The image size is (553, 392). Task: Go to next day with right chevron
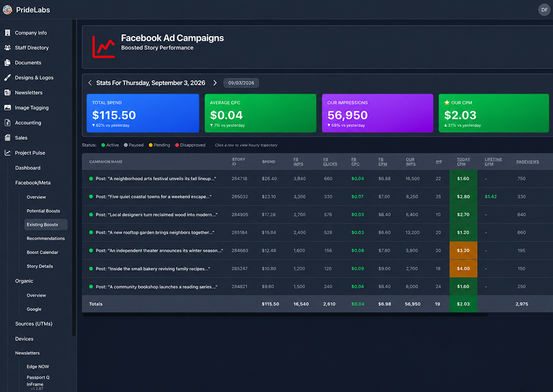[x=215, y=83]
